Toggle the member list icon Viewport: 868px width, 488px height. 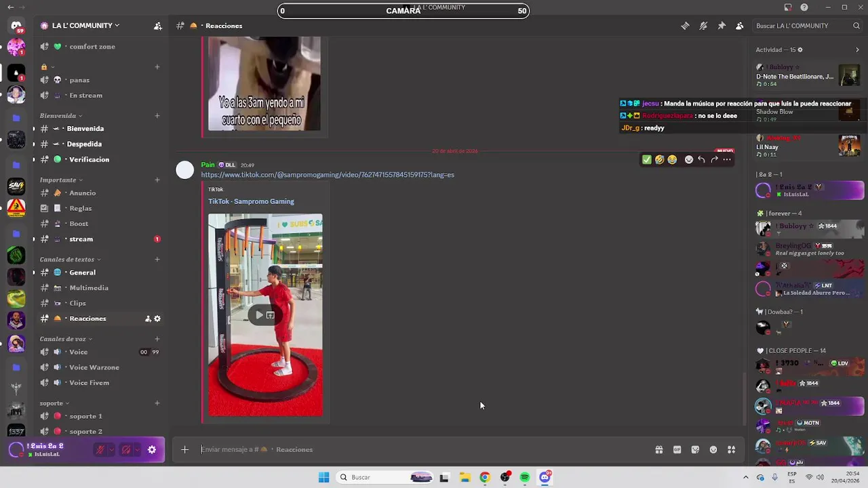click(x=739, y=26)
